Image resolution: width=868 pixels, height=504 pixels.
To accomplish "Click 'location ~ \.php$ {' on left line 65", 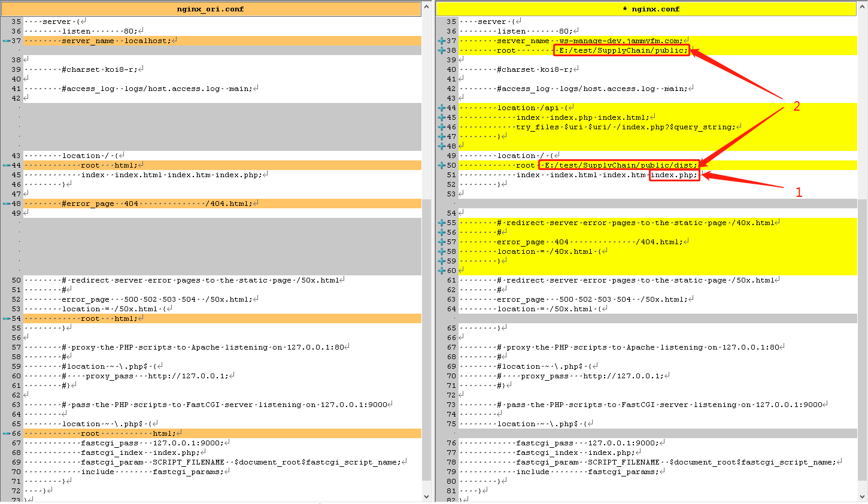I will 109,424.
